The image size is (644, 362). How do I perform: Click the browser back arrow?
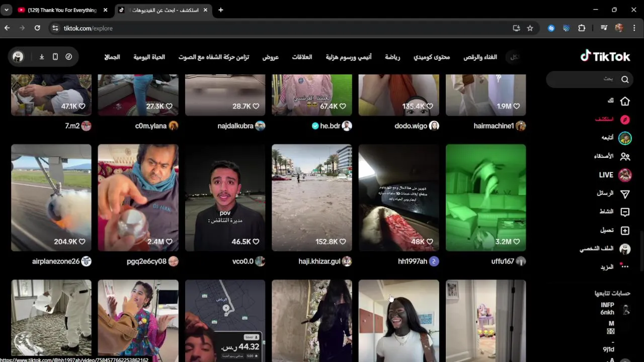tap(7, 28)
